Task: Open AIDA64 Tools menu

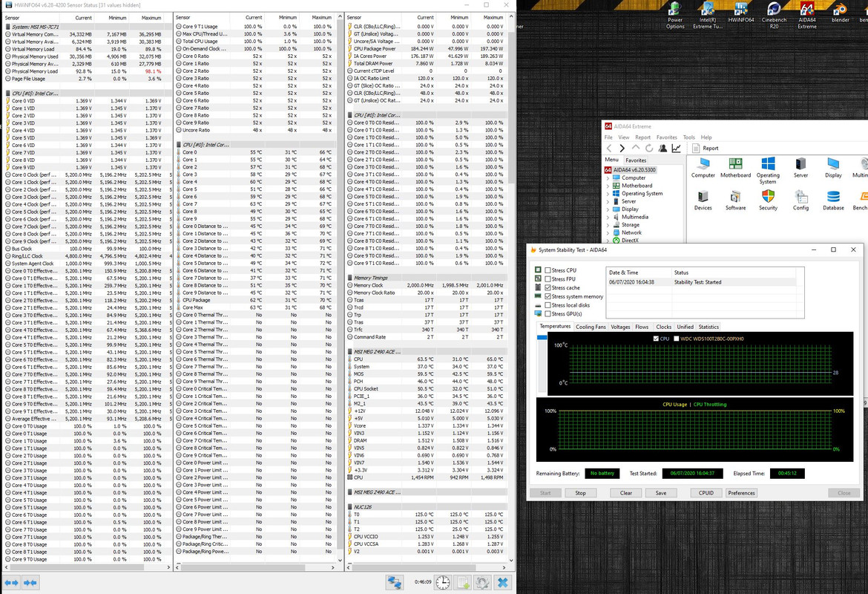Action: point(688,137)
